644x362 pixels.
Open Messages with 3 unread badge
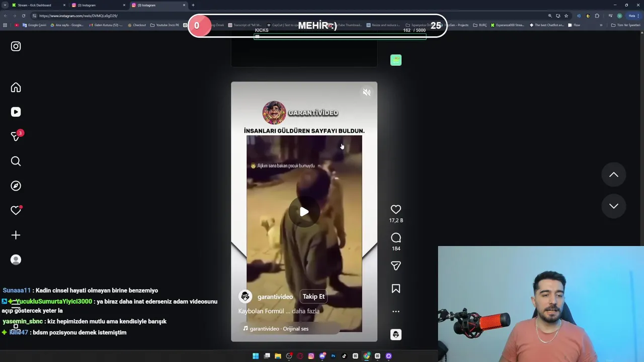pyautogui.click(x=16, y=136)
